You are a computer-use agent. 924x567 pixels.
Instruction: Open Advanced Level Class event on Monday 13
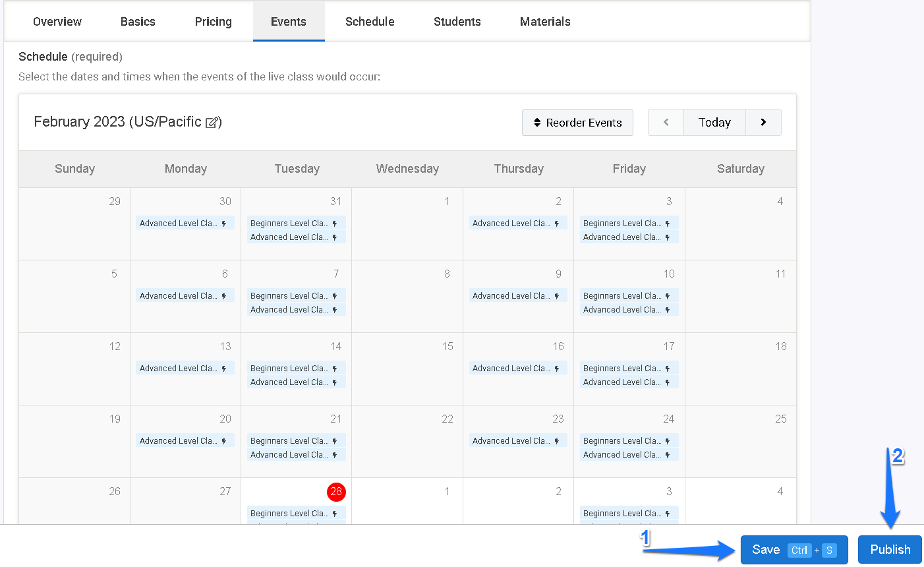185,369
